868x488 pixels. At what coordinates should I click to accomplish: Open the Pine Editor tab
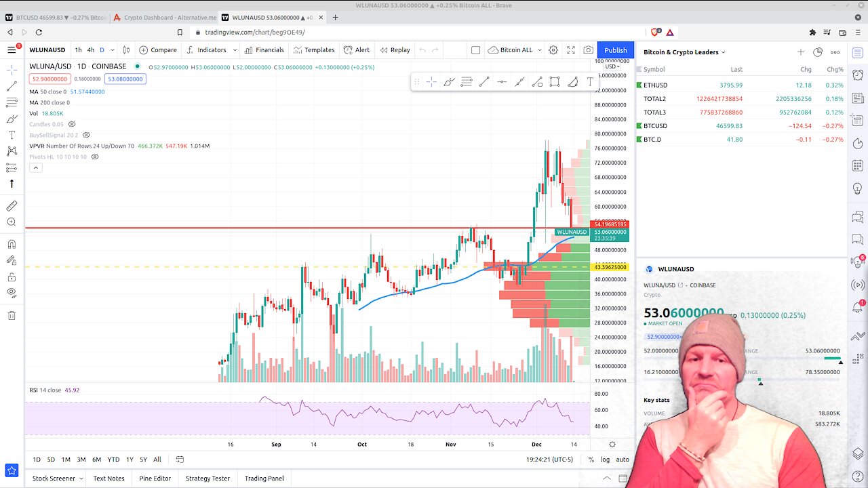155,478
